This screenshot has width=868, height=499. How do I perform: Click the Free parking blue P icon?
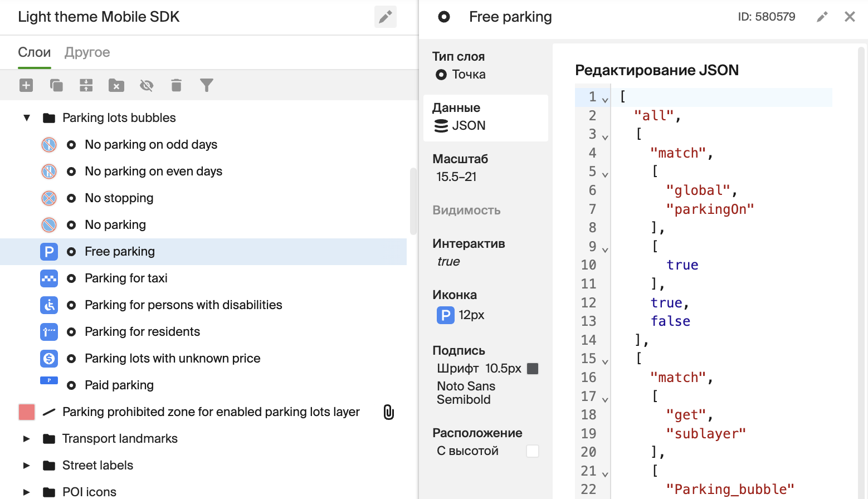pos(49,252)
